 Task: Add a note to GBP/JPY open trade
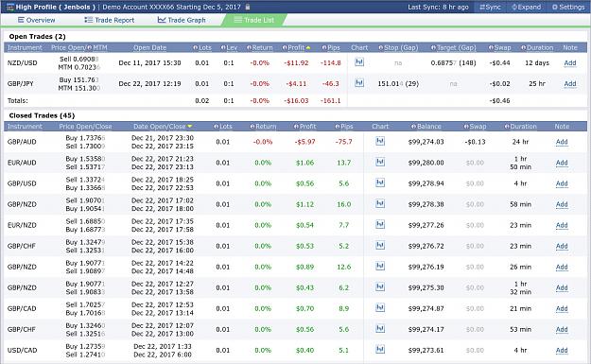(x=570, y=83)
